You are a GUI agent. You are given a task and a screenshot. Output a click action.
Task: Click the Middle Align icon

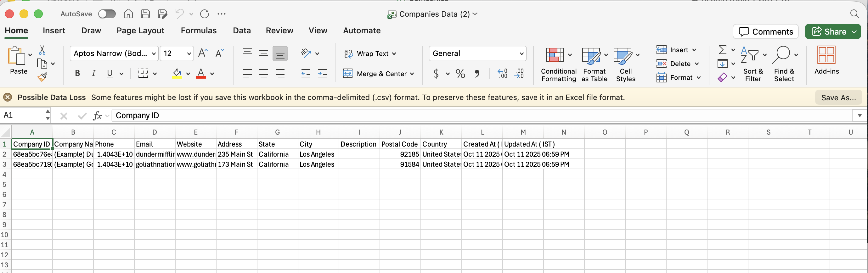pyautogui.click(x=263, y=53)
